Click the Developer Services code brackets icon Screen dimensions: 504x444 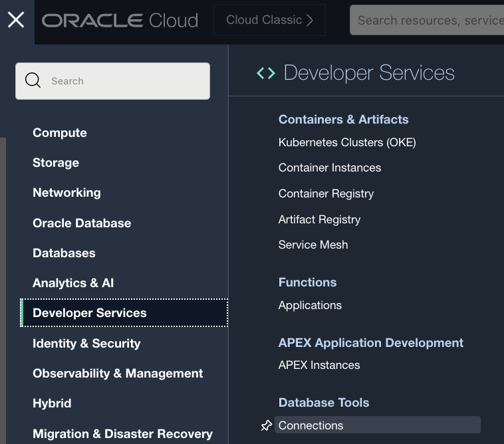266,73
